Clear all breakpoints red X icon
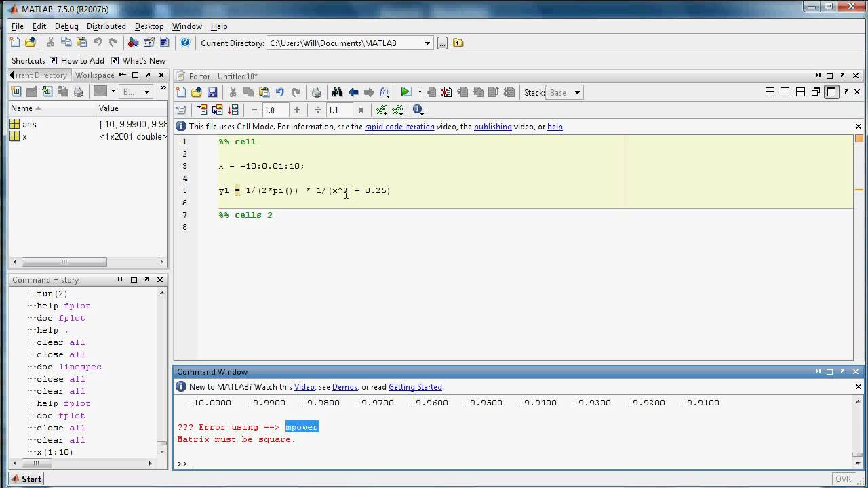 446,92
